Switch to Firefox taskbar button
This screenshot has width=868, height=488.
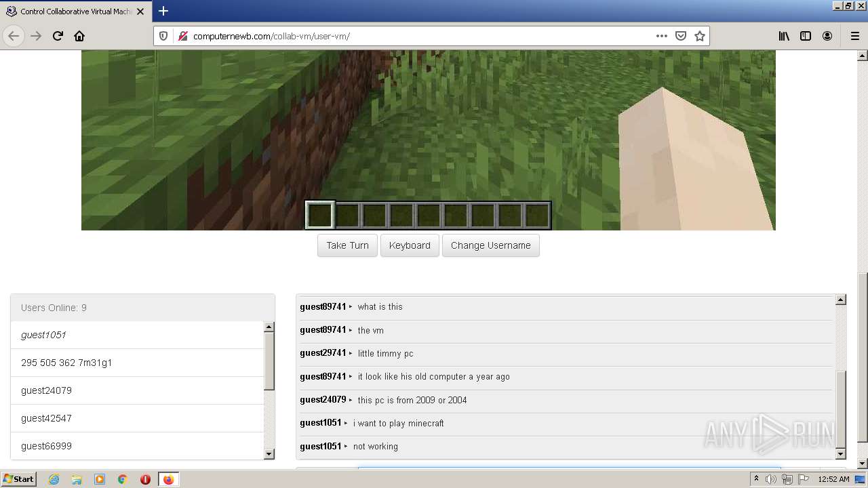(168, 479)
